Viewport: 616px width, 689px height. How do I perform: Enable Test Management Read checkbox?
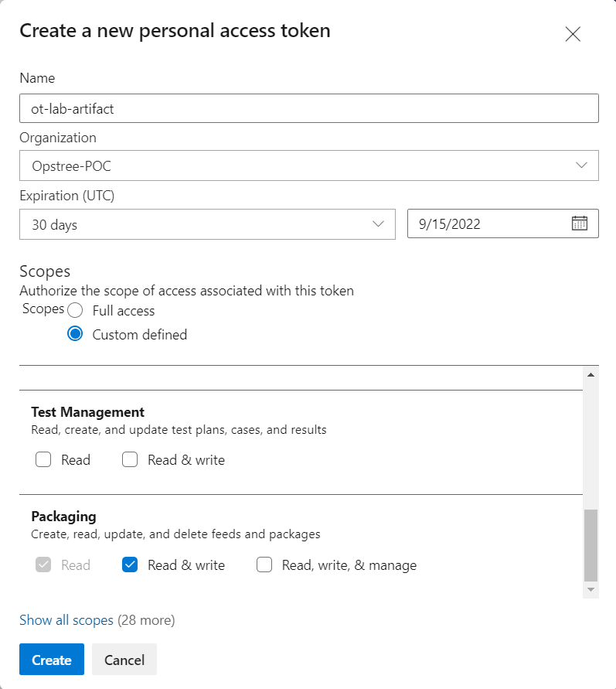43,460
